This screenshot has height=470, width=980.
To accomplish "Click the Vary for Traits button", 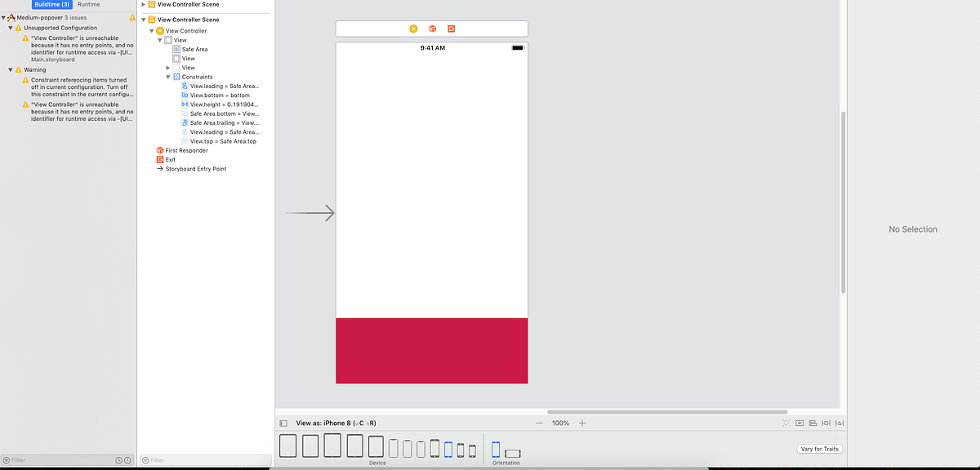I will click(819, 448).
